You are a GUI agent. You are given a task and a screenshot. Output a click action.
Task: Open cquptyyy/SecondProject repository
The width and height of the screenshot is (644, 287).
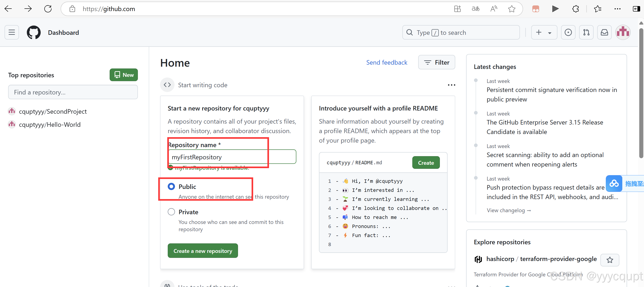pyautogui.click(x=53, y=111)
